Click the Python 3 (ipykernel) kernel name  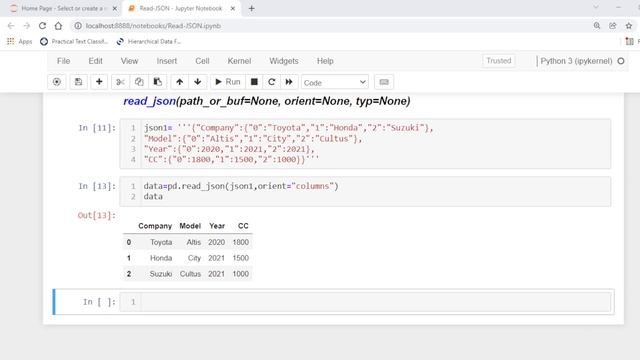576,61
